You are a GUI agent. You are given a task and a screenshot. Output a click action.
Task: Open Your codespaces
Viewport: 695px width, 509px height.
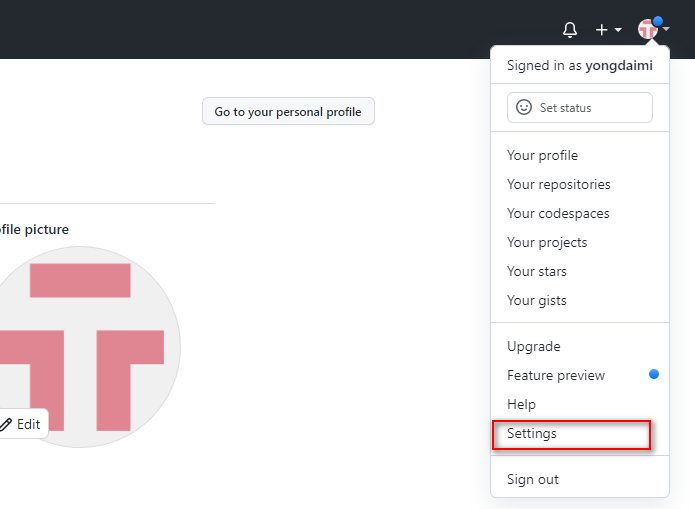558,213
